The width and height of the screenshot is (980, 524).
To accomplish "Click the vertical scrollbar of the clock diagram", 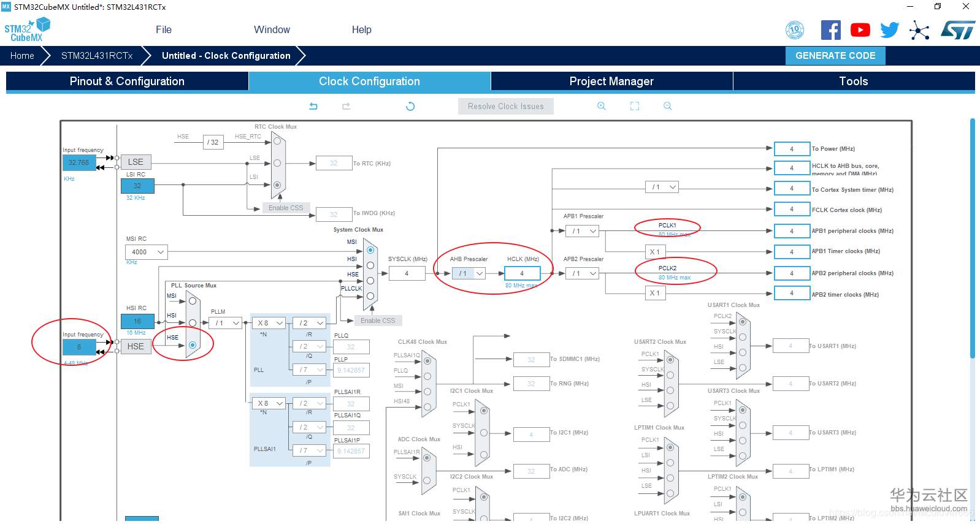I will coord(972,238).
